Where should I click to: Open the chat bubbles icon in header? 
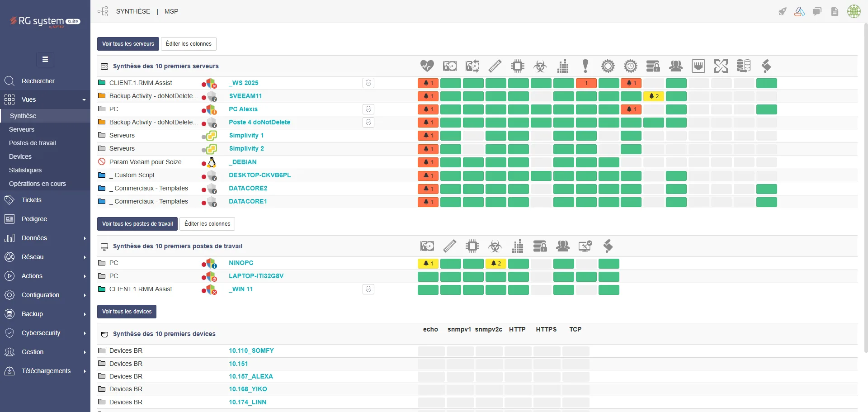tap(817, 12)
